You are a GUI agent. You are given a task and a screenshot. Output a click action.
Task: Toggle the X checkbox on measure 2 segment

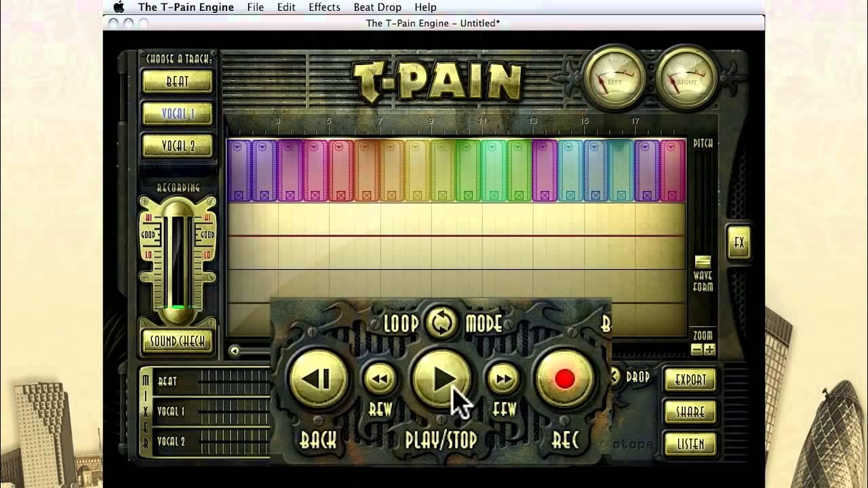click(x=264, y=195)
